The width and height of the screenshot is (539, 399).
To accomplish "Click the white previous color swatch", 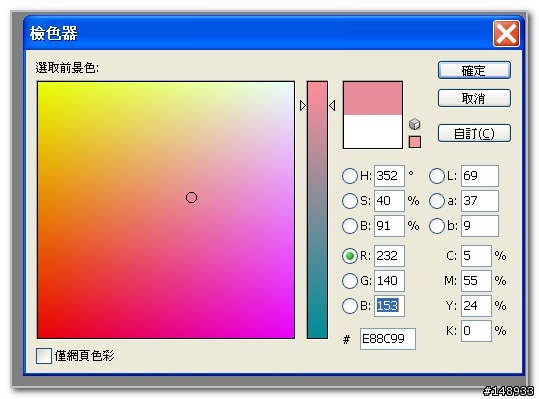I will (x=373, y=132).
